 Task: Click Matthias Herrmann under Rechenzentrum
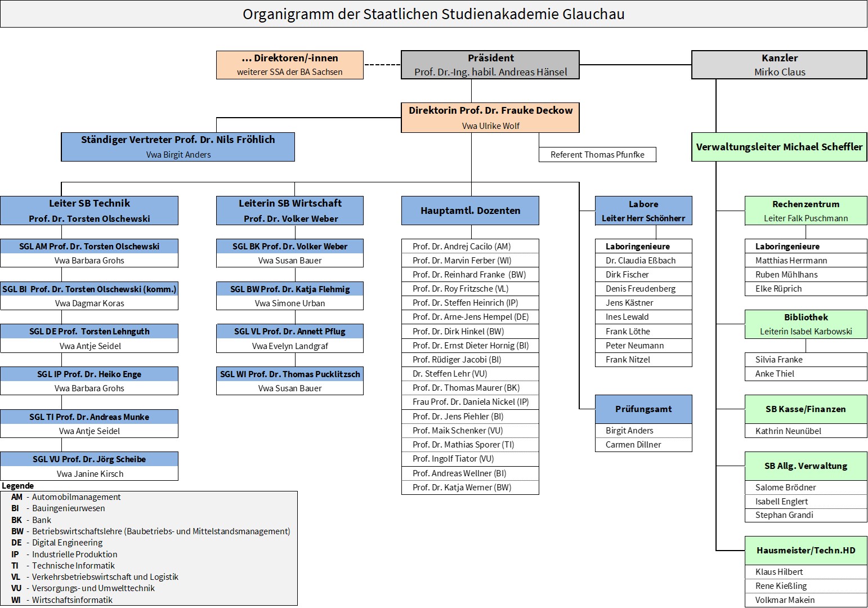point(806,260)
